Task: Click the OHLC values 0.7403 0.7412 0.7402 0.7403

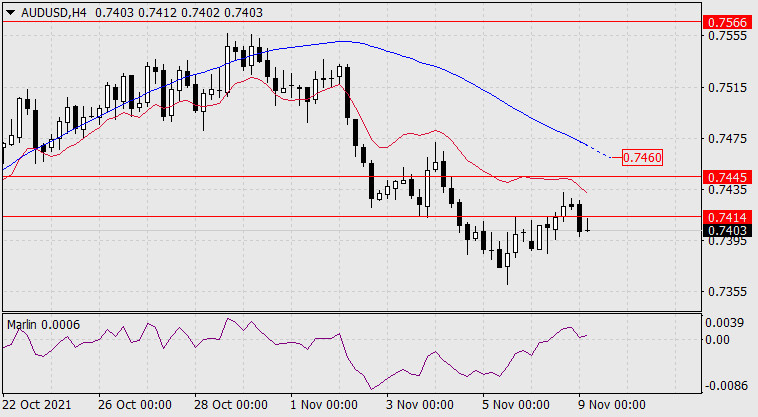Action: click(179, 13)
